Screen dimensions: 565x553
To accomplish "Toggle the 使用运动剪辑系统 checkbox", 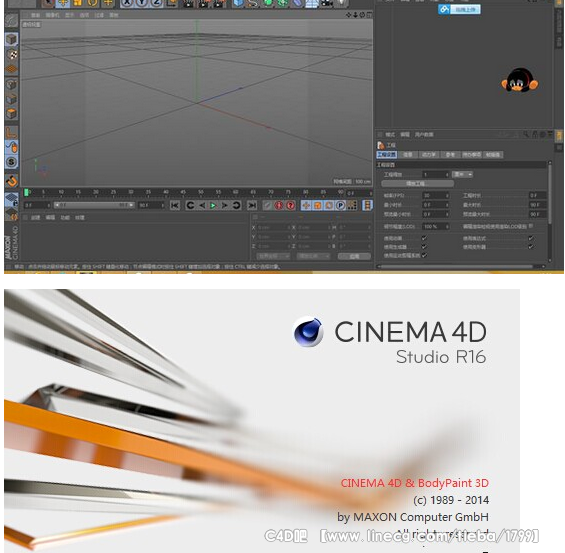I will tap(424, 255).
